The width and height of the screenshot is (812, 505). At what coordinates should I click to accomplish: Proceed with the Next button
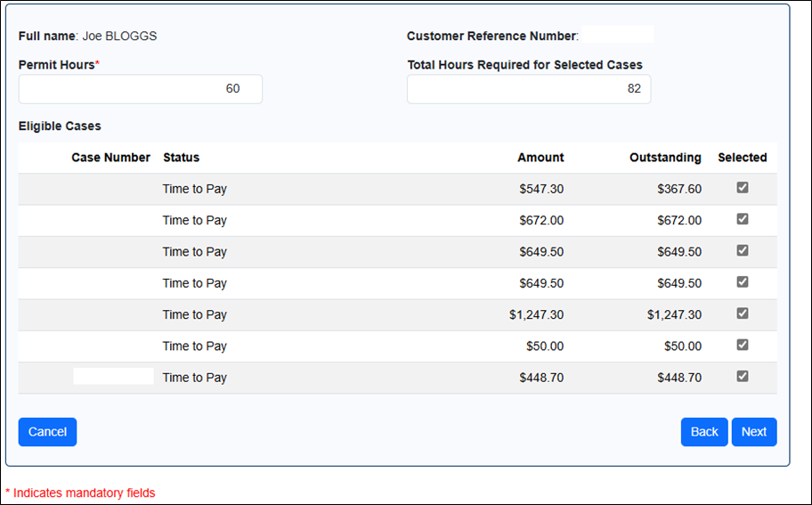pos(753,432)
